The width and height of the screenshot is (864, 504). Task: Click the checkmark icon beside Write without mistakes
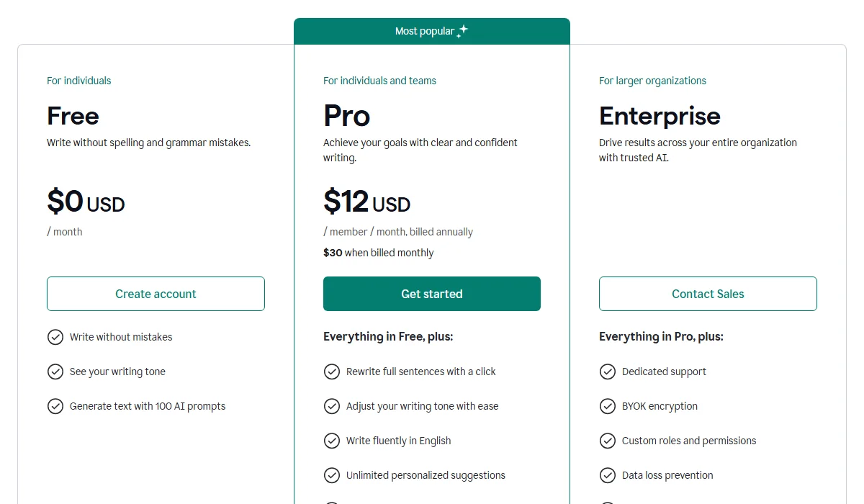[56, 337]
